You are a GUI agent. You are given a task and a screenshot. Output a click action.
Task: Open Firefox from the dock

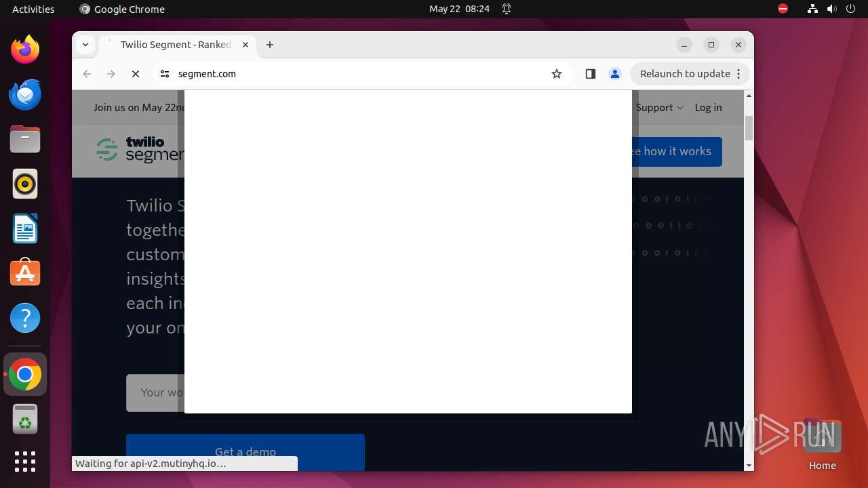coord(25,49)
